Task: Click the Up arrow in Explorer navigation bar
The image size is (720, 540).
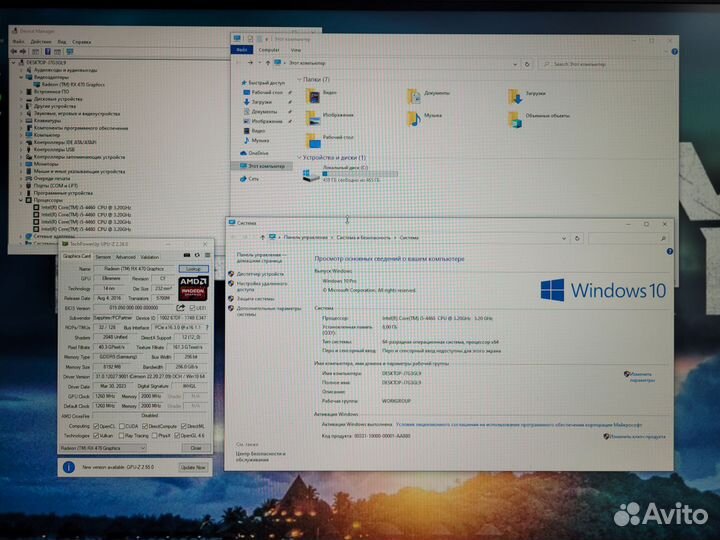Action: click(x=268, y=63)
